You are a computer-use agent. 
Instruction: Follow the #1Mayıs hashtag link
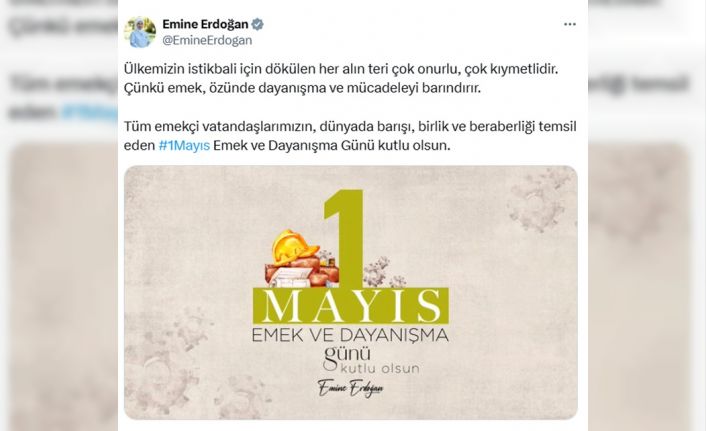pyautogui.click(x=184, y=146)
